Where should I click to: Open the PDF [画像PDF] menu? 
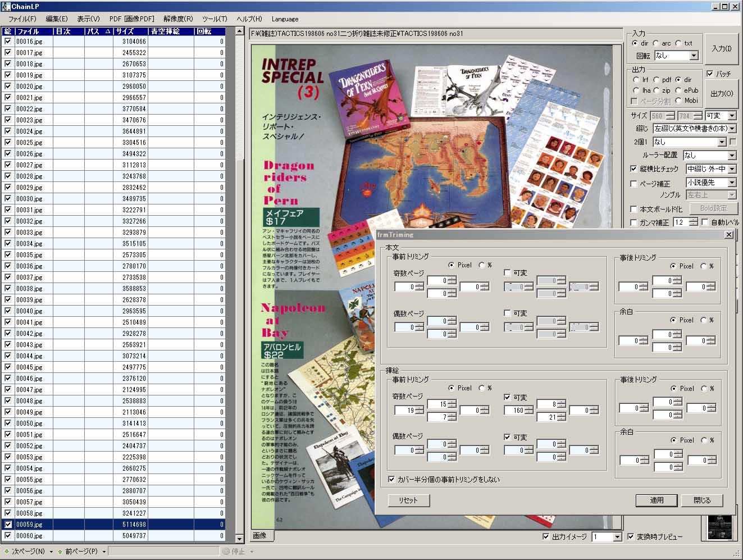(x=131, y=19)
